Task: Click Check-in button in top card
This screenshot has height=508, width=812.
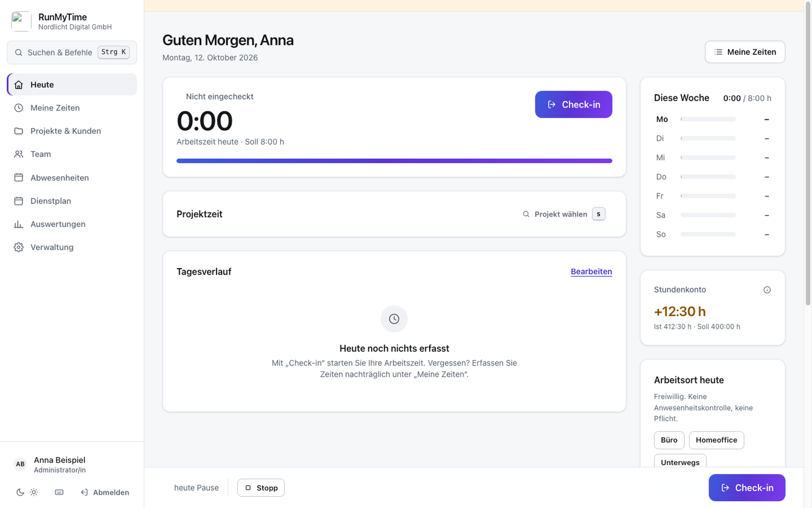Action: pyautogui.click(x=573, y=105)
